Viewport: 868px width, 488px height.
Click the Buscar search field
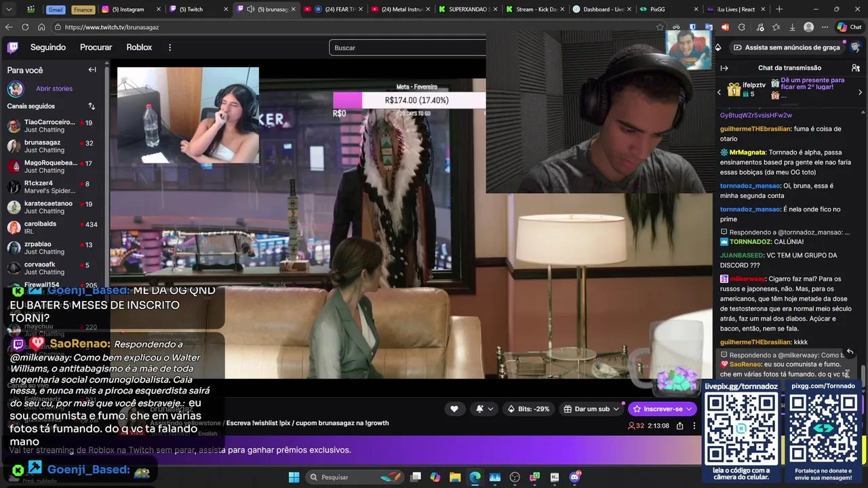[x=408, y=47]
